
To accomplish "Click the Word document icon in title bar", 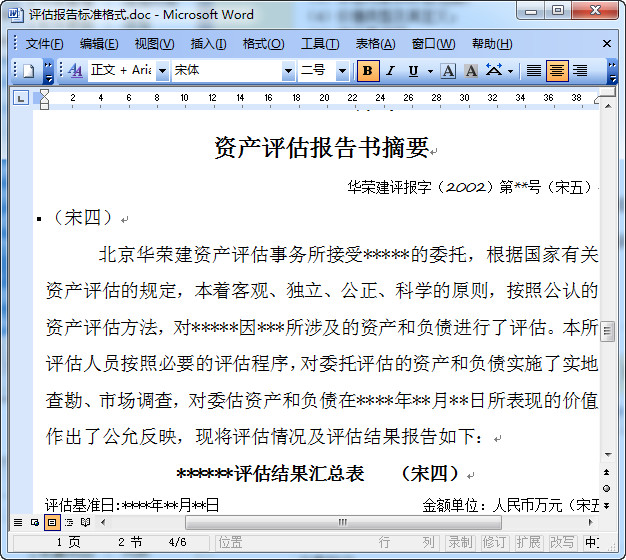I will (16, 14).
